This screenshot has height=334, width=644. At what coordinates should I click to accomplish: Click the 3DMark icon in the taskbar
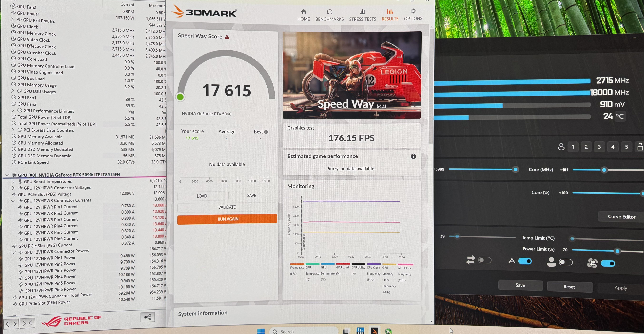(x=374, y=331)
